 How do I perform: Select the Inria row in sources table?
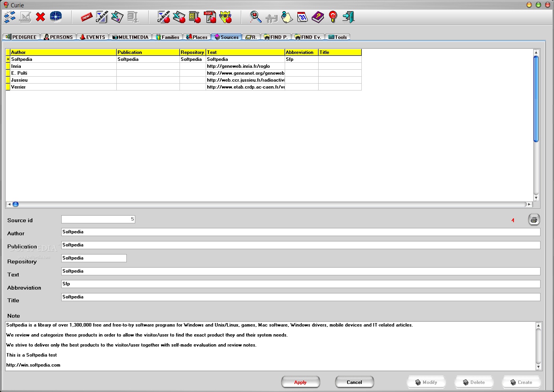coord(183,66)
